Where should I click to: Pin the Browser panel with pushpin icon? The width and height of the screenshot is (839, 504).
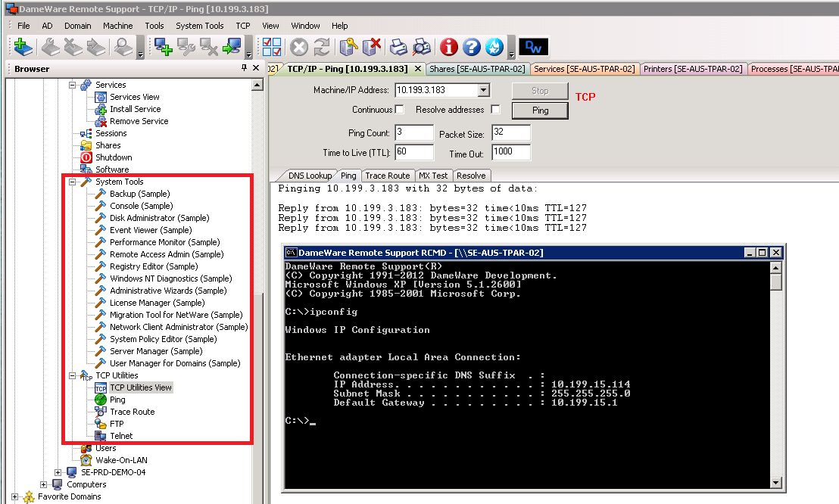coord(244,68)
